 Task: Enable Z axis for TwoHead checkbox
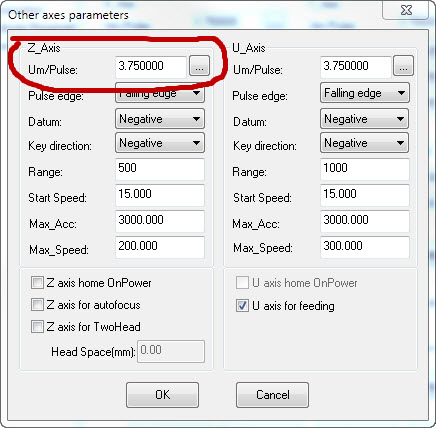[x=37, y=327]
